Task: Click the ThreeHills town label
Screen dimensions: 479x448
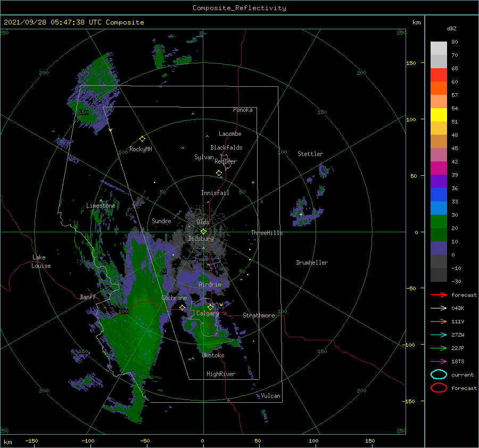Action: tap(267, 233)
